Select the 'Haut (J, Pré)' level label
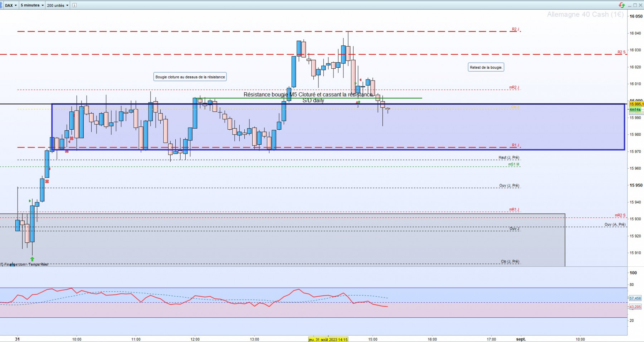644x342 pixels. [x=509, y=158]
